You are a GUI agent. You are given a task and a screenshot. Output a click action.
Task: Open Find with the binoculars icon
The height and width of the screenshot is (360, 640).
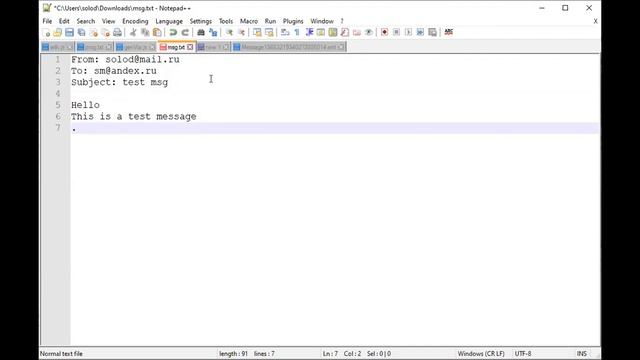pos(201,33)
